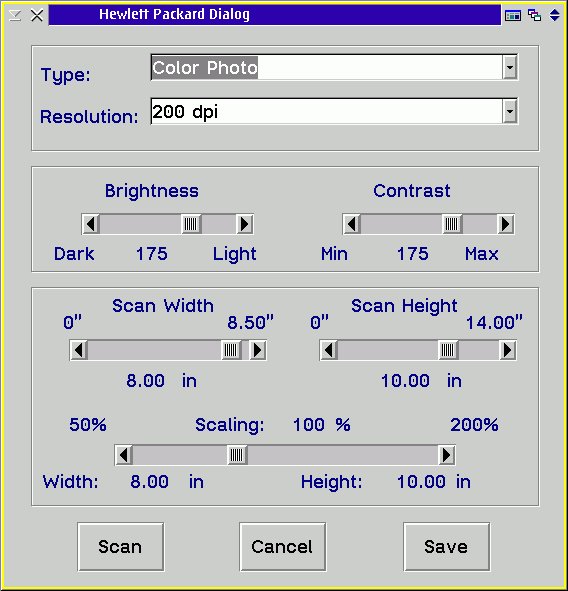Click the Scaling slider left arrow
Screen dimensions: 568x591
click(124, 455)
